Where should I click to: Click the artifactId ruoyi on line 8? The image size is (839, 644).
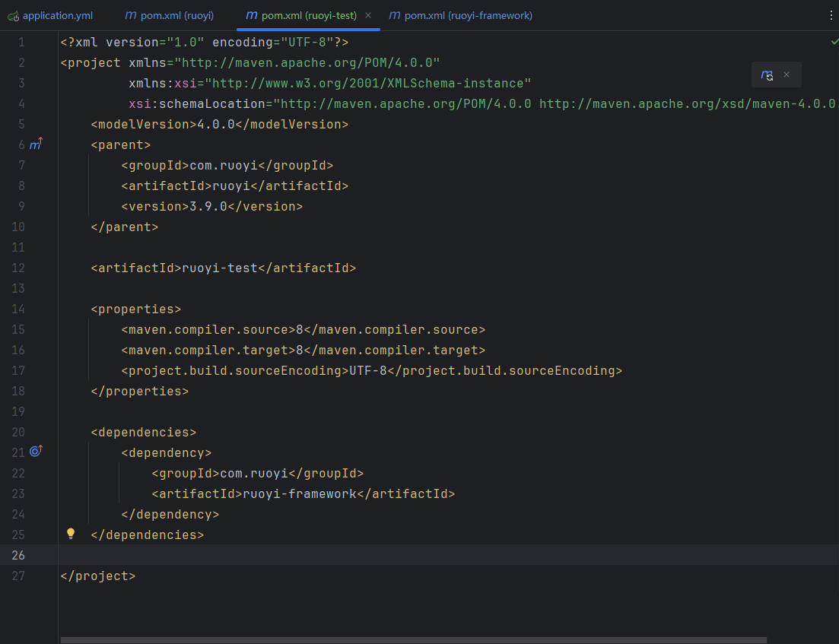[231, 186]
